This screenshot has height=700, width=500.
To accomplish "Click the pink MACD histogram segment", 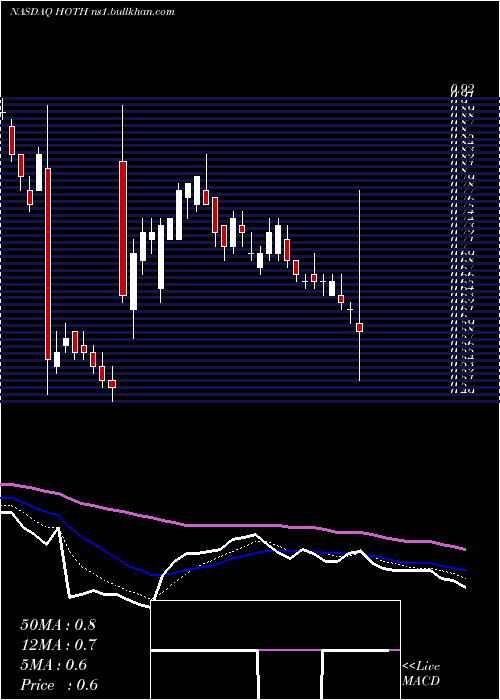I will point(290,650).
